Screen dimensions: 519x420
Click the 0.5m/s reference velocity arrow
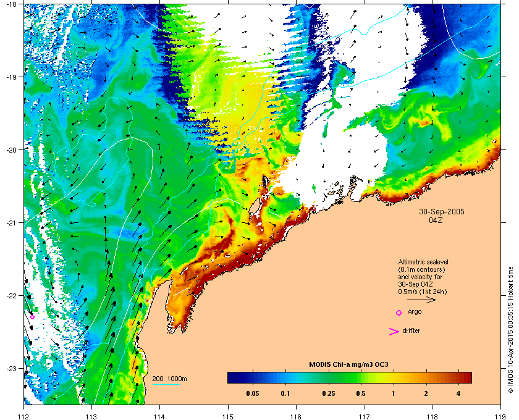click(x=421, y=300)
